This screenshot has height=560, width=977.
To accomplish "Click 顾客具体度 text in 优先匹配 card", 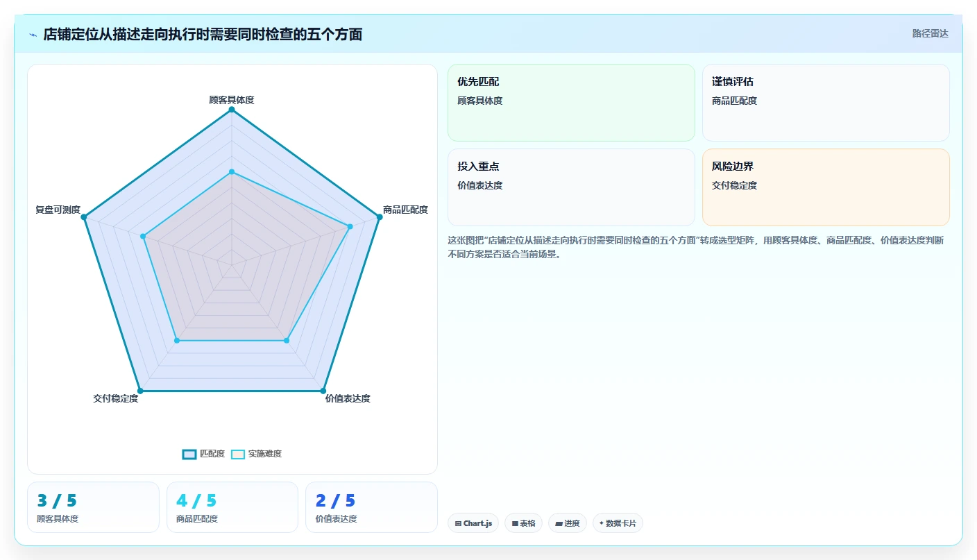I will (x=479, y=101).
